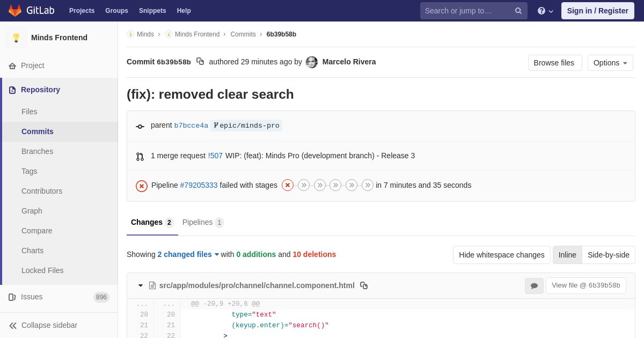Click the failed pipeline status icon
The height and width of the screenshot is (338, 644).
[x=142, y=186]
